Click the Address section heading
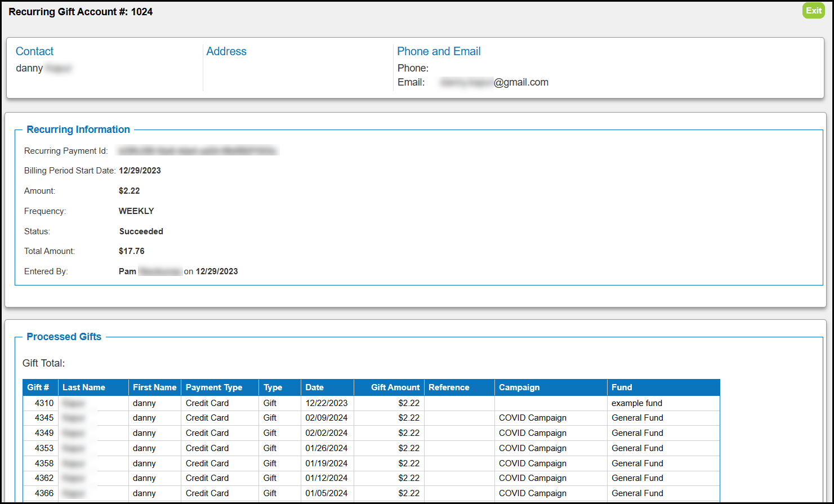Image resolution: width=834 pixels, height=504 pixels. point(226,51)
